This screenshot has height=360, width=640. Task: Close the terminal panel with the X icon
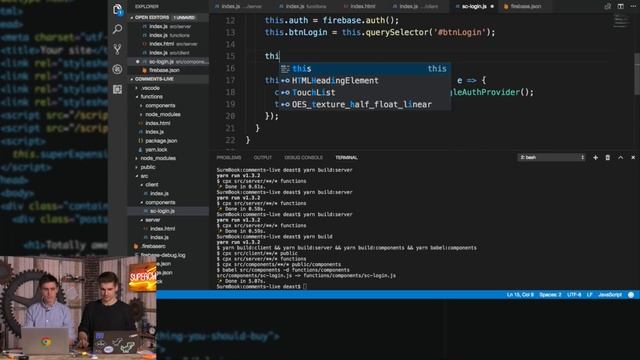633,158
